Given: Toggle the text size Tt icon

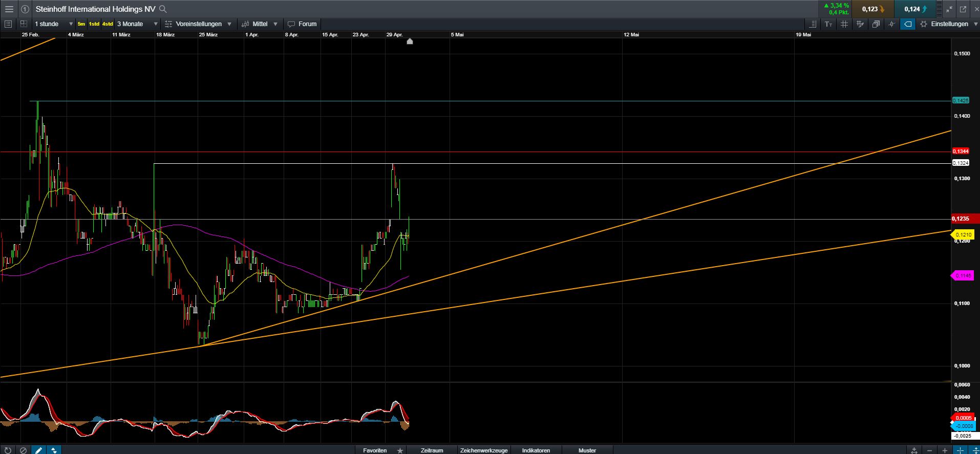Looking at the screenshot, I should (828, 24).
